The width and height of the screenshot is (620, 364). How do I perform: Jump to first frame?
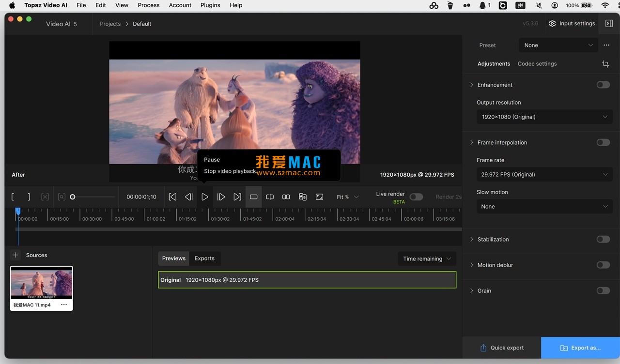172,197
